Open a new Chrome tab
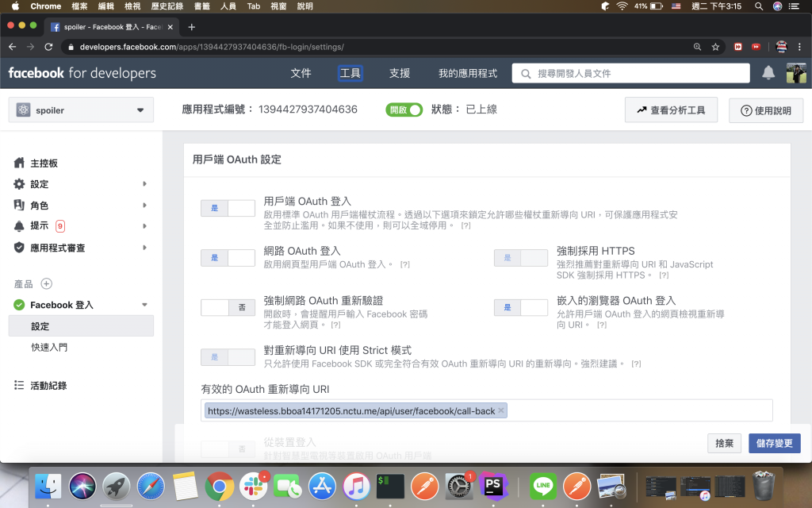 (x=192, y=27)
